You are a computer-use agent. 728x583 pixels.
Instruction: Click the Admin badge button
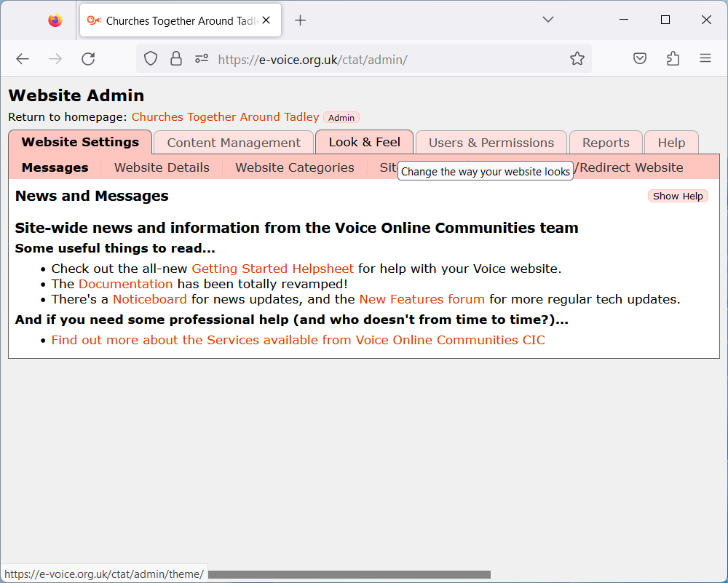341,117
